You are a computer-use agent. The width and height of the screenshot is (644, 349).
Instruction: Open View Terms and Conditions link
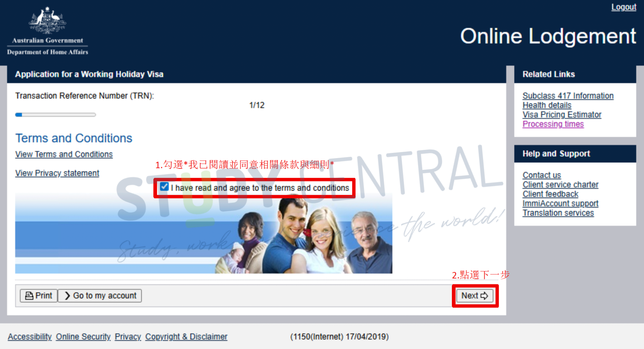coord(64,154)
